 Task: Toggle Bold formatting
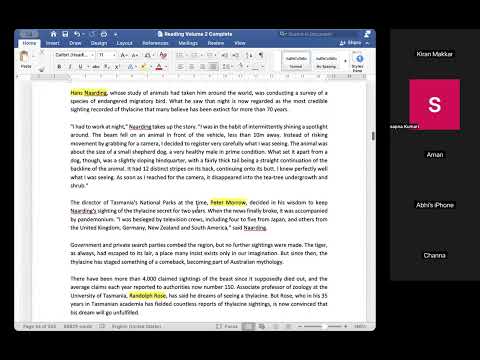[59, 67]
